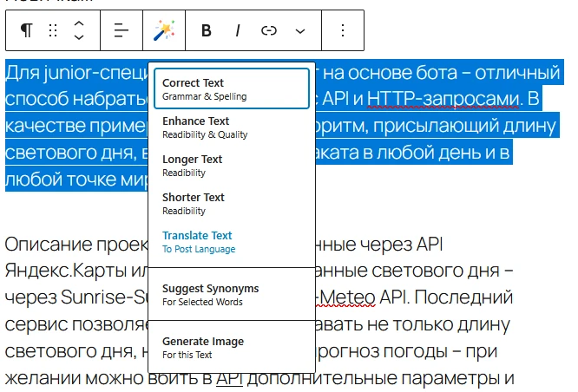This screenshot has height=392, width=578.
Task: Move block up with the up arrow
Action: click(79, 24)
